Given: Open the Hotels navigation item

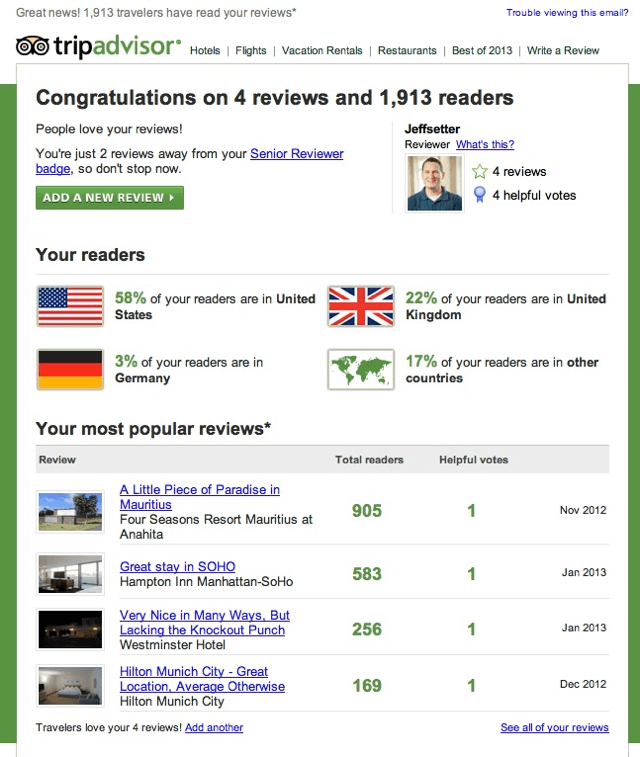Looking at the screenshot, I should click(205, 51).
